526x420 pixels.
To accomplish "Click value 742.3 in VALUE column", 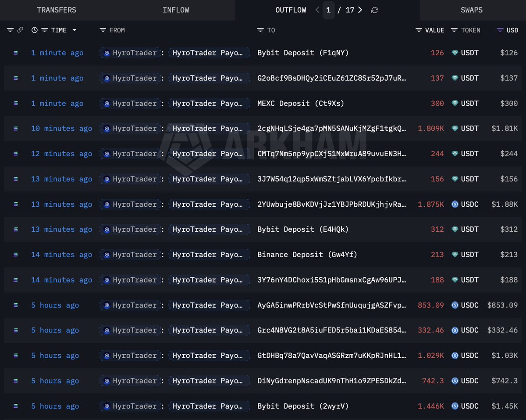I will click(433, 381).
